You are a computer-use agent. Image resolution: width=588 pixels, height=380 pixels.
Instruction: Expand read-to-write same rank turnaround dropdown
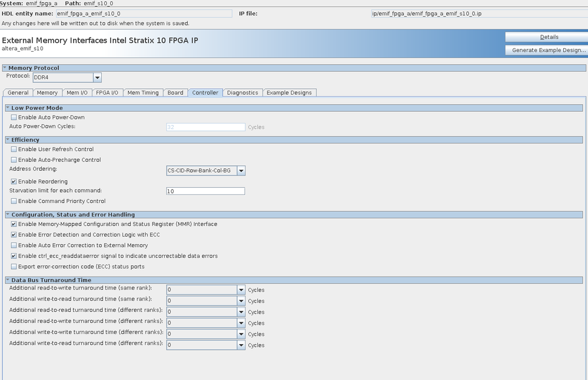point(241,290)
